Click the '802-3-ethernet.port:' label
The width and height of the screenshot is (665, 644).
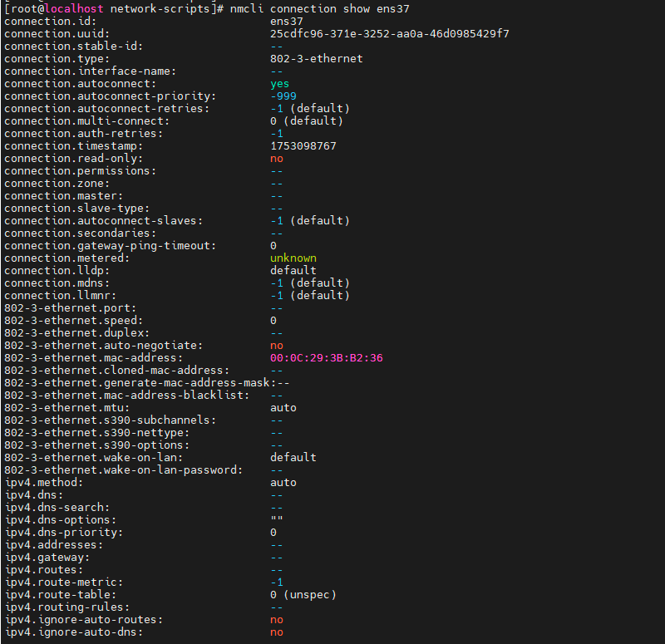coord(71,308)
